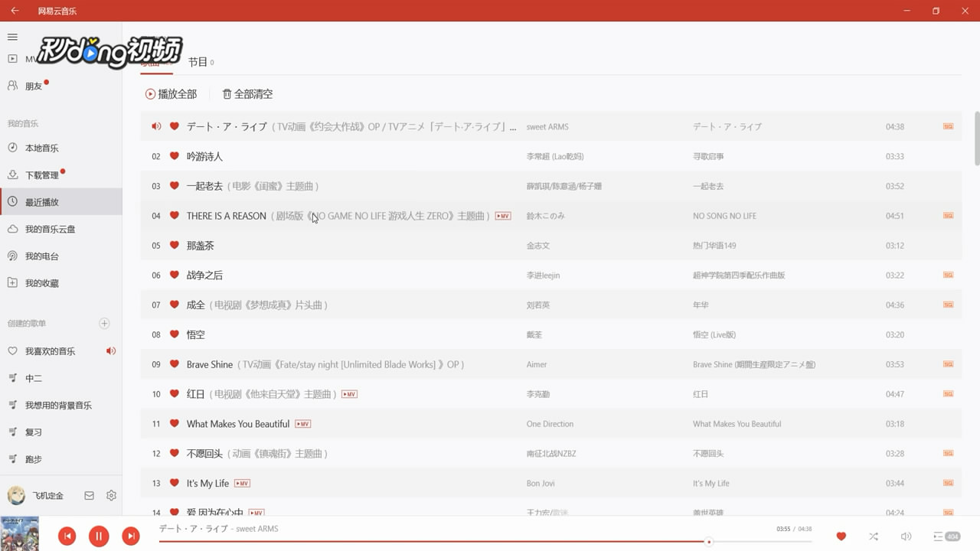Screen dimensions: 980x551
Task: Toggle heart on 红日
Action: pos(175,394)
